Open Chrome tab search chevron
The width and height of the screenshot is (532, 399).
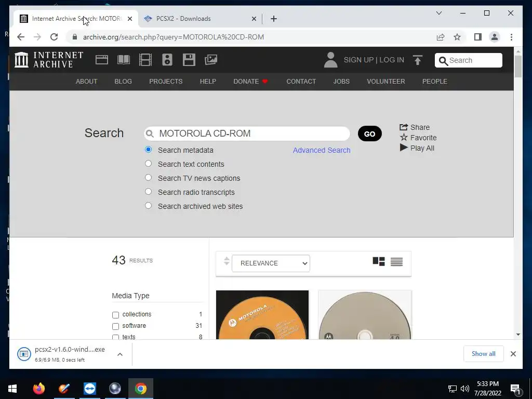(x=438, y=13)
